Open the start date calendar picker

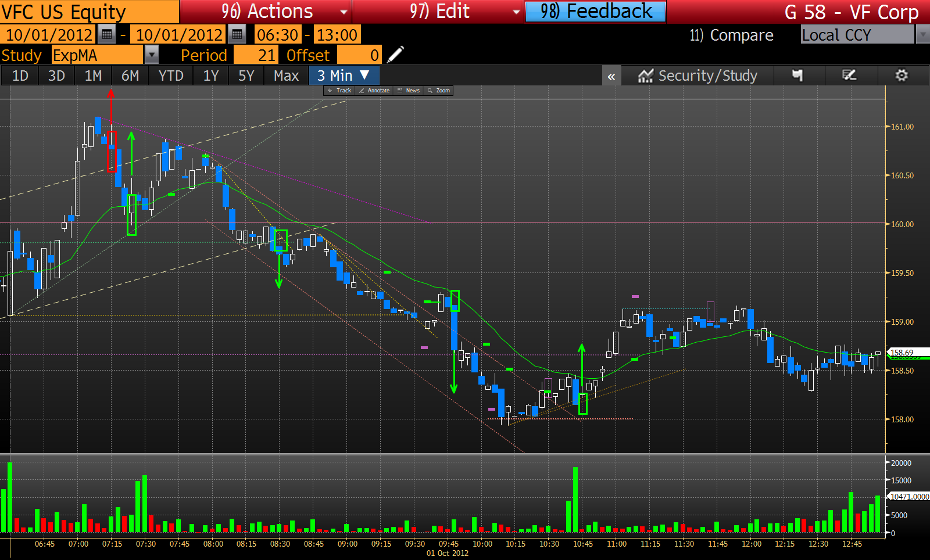(107, 35)
